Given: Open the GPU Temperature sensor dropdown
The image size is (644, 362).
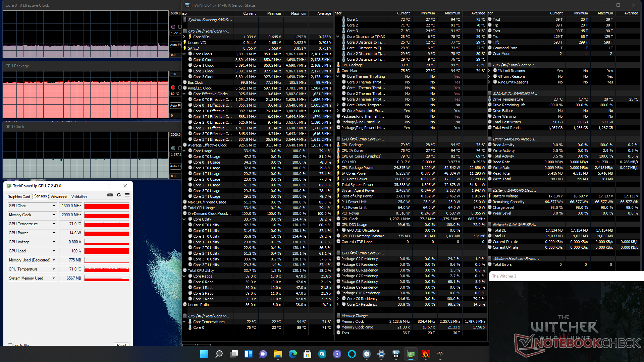Looking at the screenshot, I should 53,224.
